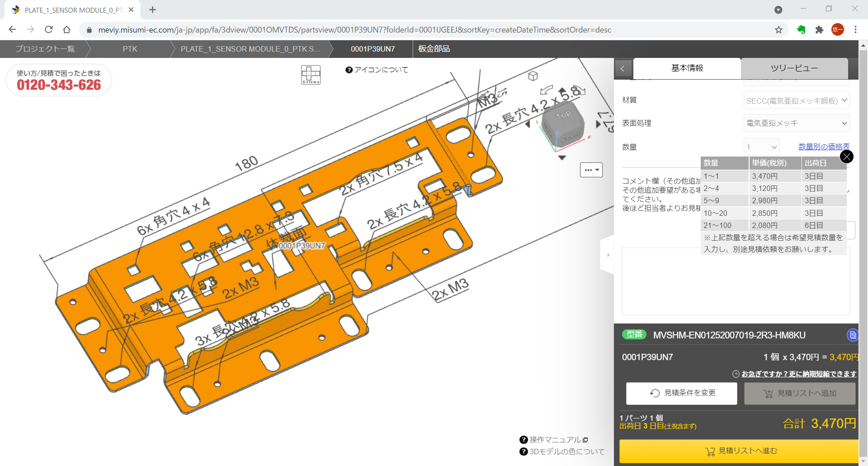Open the Chrome profile avatar
868x466 pixels.
(x=838, y=29)
